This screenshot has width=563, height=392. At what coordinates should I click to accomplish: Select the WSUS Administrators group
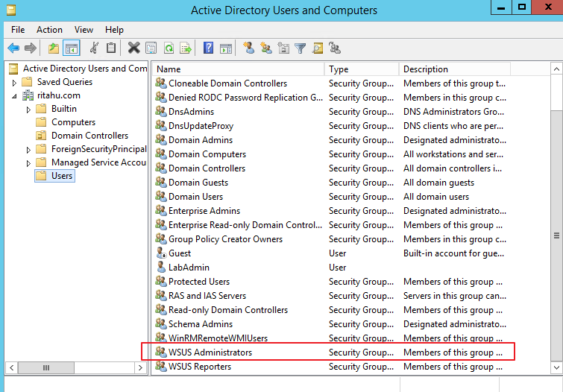coord(210,353)
